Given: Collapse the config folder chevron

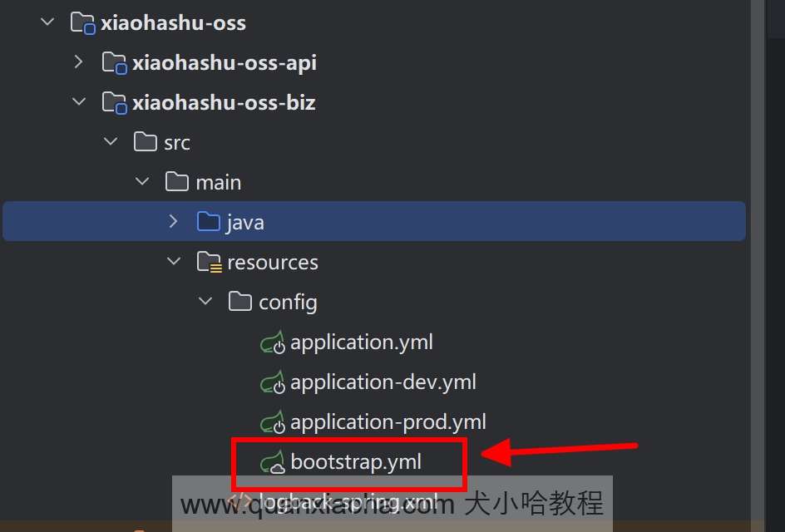Looking at the screenshot, I should click(205, 301).
